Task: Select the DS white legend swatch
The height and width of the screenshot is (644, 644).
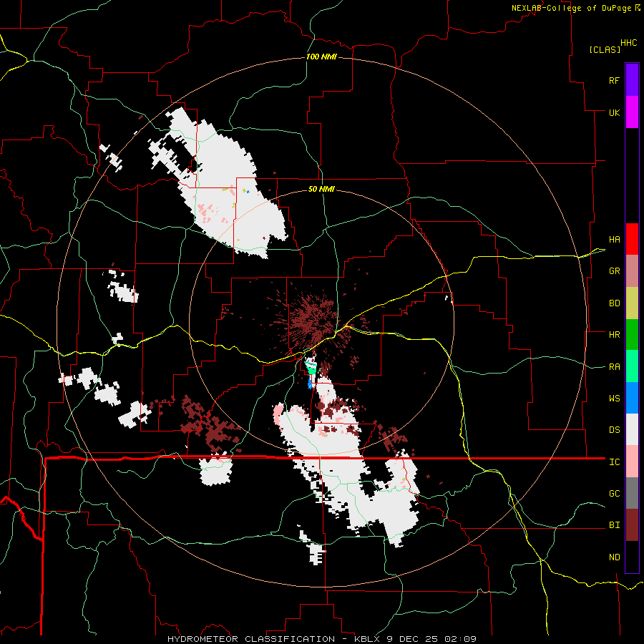Action: click(x=632, y=429)
